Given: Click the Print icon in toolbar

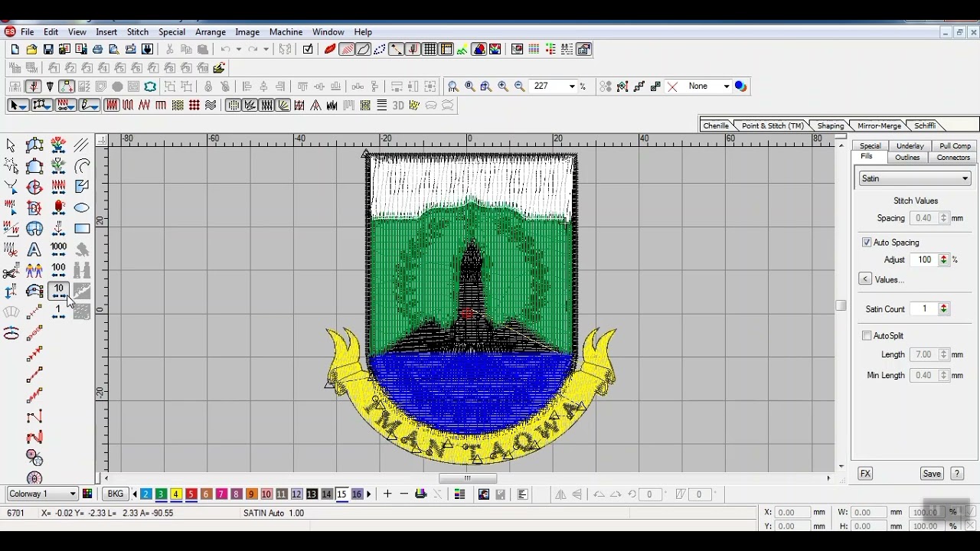Looking at the screenshot, I should click(98, 50).
